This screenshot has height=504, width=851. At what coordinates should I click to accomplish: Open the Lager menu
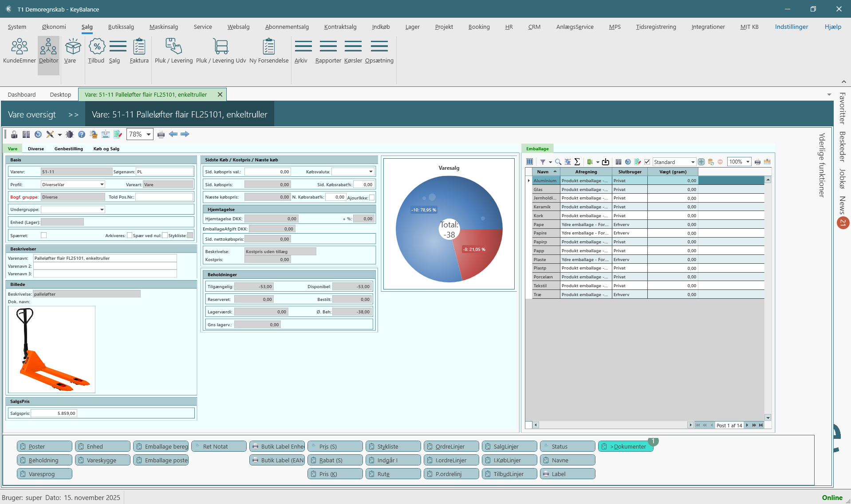pyautogui.click(x=412, y=27)
